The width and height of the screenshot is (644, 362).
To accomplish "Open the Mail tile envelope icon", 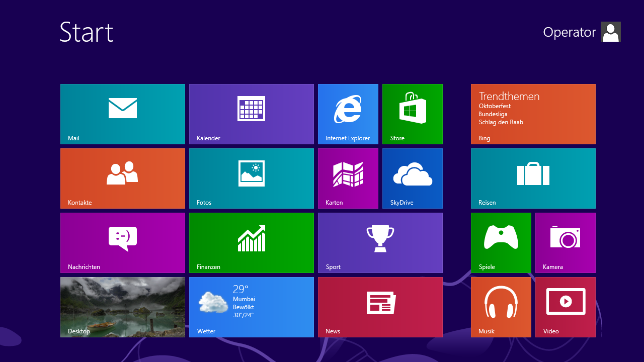I will click(x=123, y=108).
